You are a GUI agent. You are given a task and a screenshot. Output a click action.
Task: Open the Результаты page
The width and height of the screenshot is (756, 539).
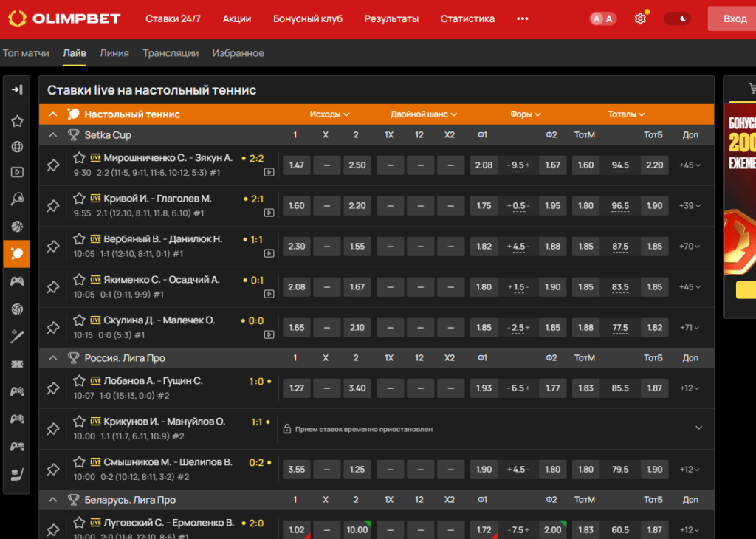[x=391, y=18]
